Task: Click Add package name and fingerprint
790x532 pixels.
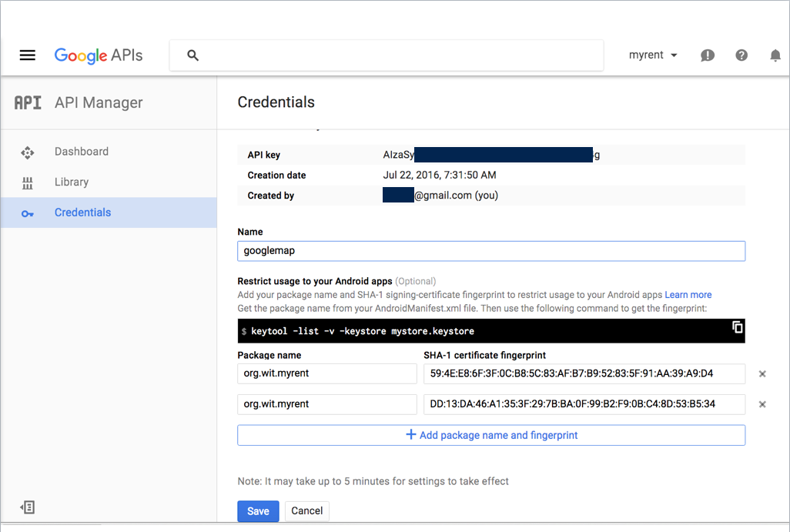Action: tap(491, 435)
